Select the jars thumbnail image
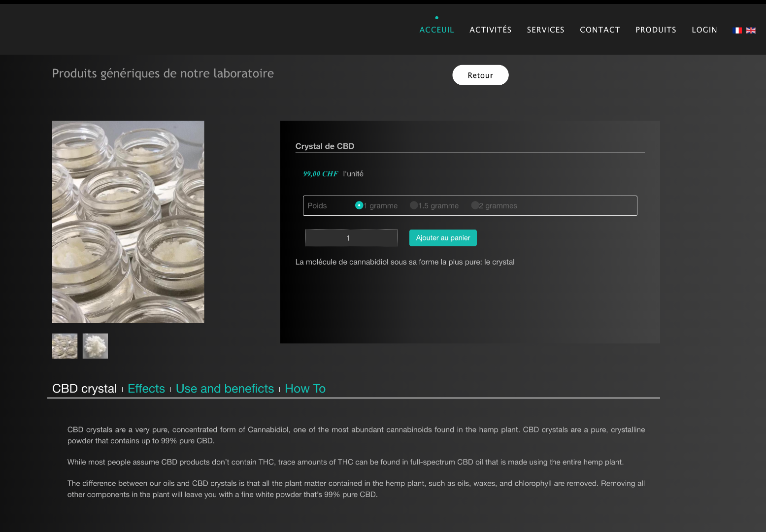The image size is (766, 532). pos(65,346)
